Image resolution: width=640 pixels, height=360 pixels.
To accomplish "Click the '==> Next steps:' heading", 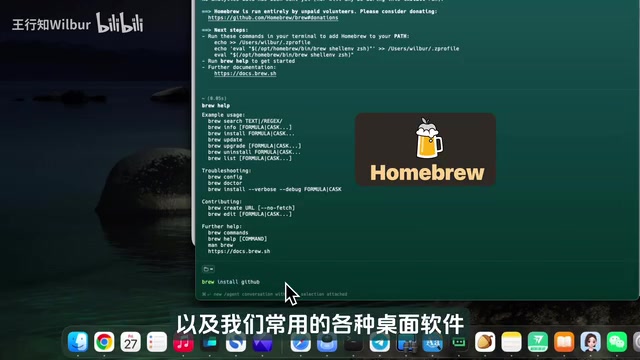I will point(225,30).
